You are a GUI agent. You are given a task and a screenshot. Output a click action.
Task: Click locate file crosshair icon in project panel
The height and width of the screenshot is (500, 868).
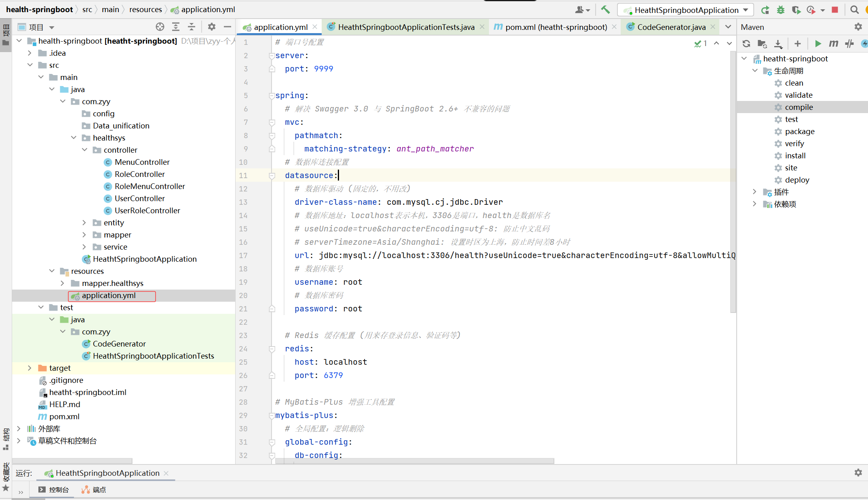click(160, 27)
